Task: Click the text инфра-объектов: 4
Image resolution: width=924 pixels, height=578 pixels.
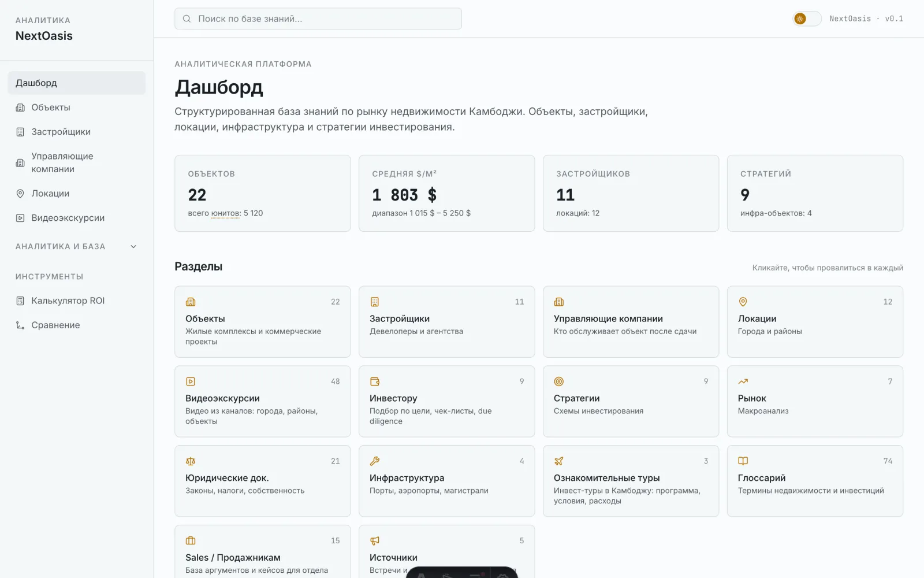Action: (x=776, y=213)
